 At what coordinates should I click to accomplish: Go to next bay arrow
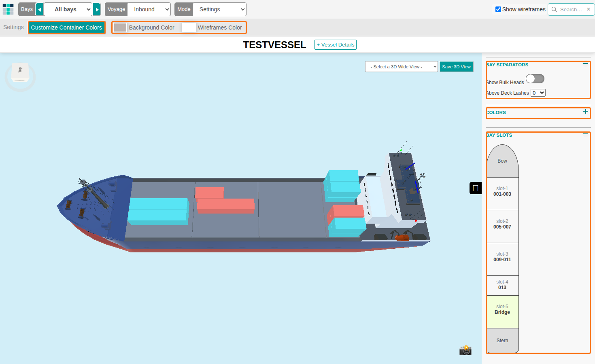tap(97, 9)
